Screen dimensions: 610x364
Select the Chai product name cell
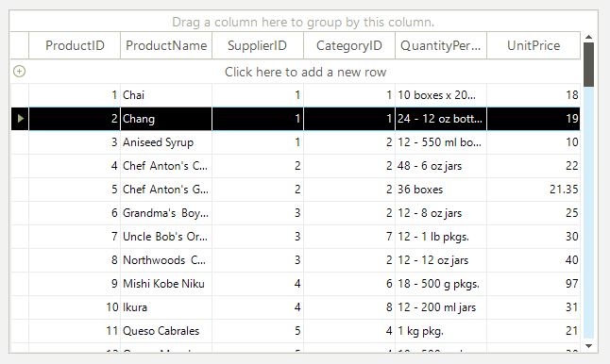coord(166,95)
